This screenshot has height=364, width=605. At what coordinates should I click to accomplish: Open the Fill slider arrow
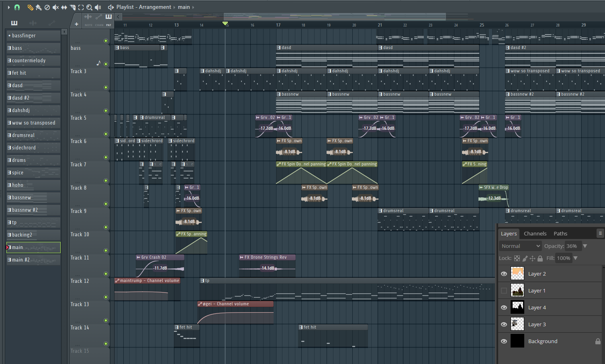[576, 258]
